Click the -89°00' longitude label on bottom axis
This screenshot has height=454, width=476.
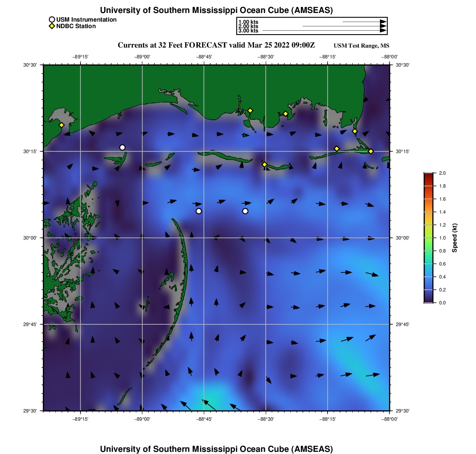(142, 419)
